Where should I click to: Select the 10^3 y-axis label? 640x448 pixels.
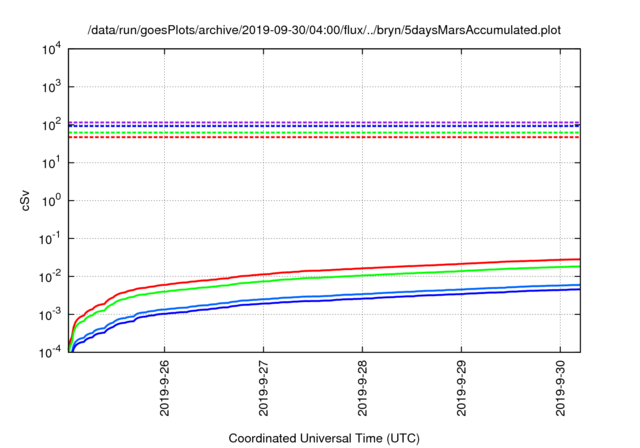tap(52, 87)
